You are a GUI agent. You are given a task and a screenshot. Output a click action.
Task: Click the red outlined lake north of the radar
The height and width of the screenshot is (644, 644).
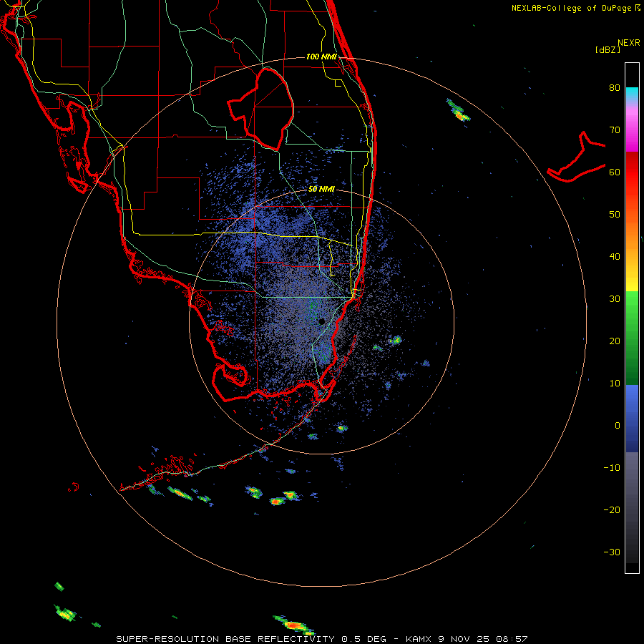tap(260, 109)
